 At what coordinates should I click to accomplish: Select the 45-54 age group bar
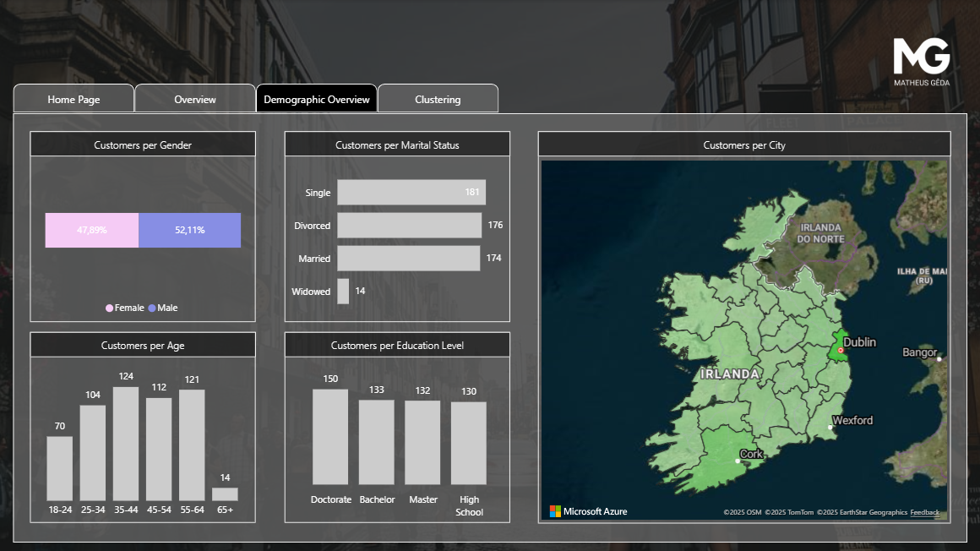pos(159,449)
